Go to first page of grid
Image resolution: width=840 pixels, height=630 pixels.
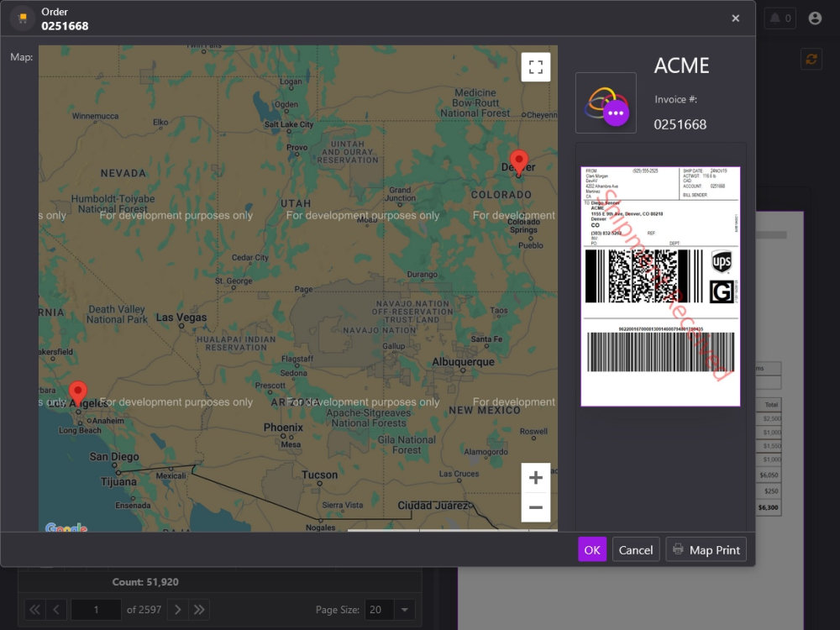[x=34, y=610]
